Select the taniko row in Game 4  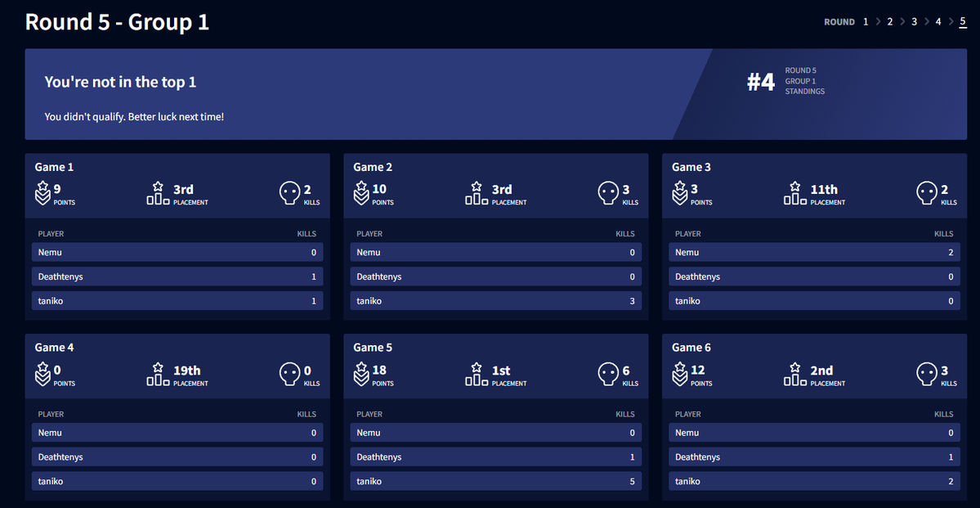point(177,481)
